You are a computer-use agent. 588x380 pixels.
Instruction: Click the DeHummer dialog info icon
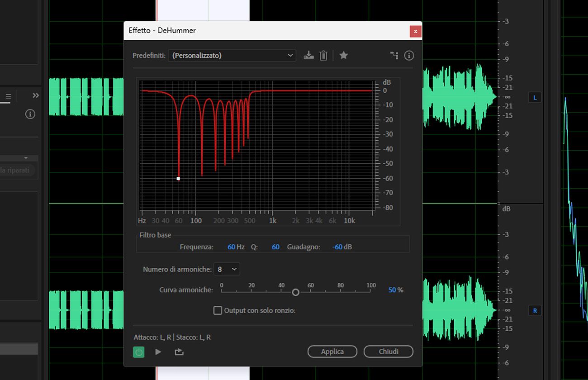[409, 55]
